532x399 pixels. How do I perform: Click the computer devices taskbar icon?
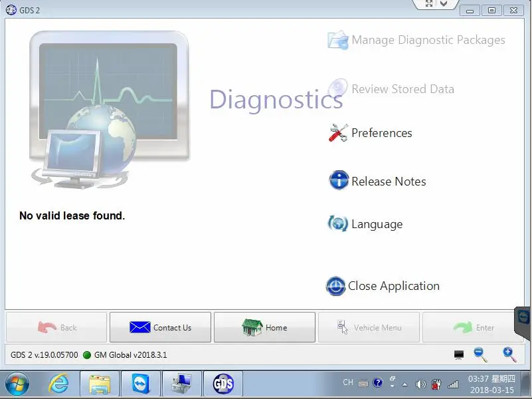pyautogui.click(x=182, y=384)
